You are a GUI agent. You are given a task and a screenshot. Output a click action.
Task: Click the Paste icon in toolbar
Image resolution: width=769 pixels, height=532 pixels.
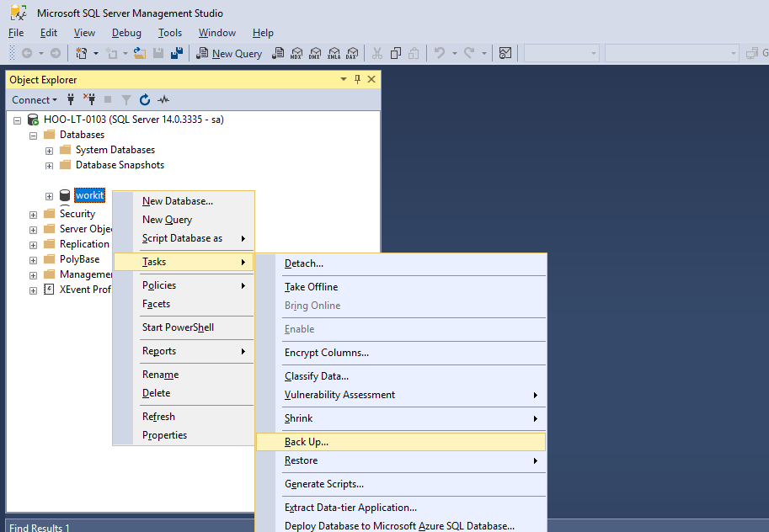(x=414, y=53)
